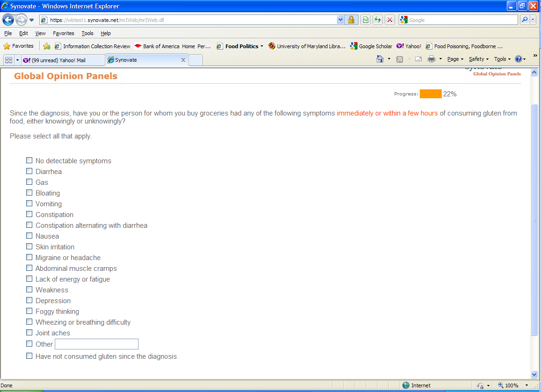
Task: Open the Tools menu in menu bar
Action: (x=88, y=33)
